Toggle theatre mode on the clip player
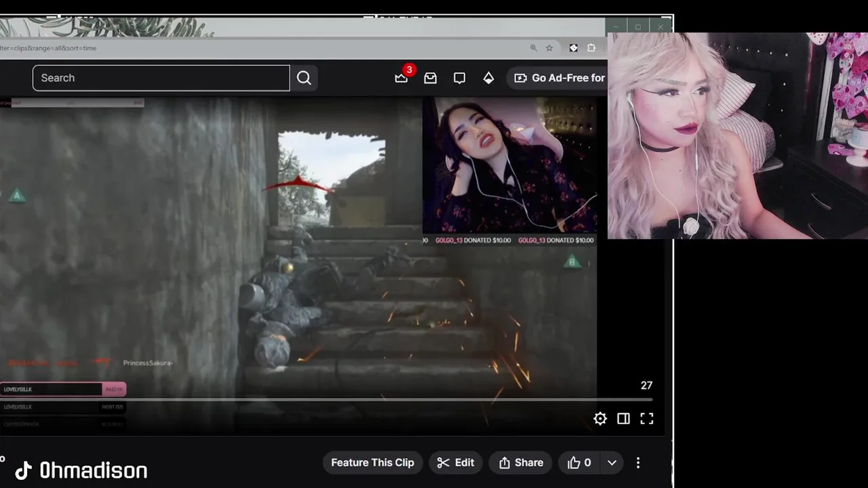 pos(623,419)
